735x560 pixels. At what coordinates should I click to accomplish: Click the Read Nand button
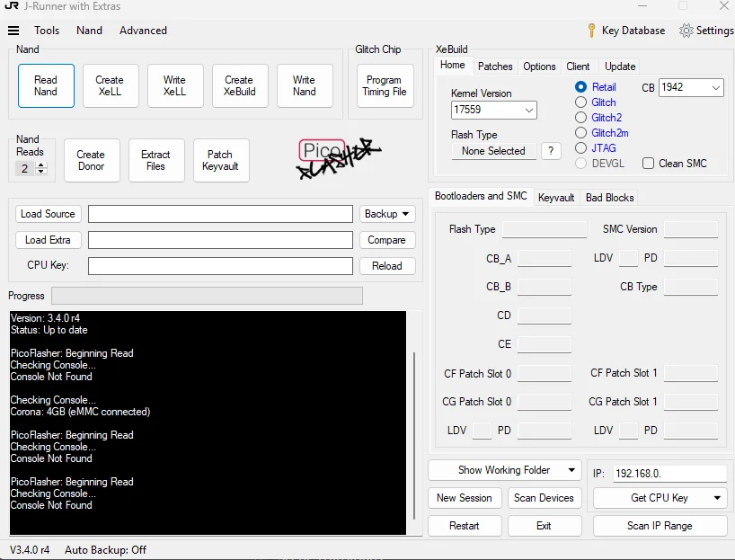click(46, 85)
